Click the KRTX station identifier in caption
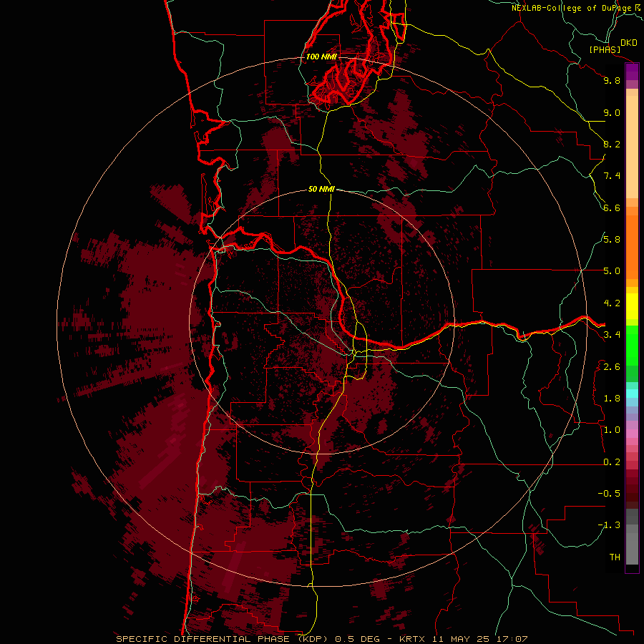Screen dimensions: 644x644 pyautogui.click(x=412, y=639)
